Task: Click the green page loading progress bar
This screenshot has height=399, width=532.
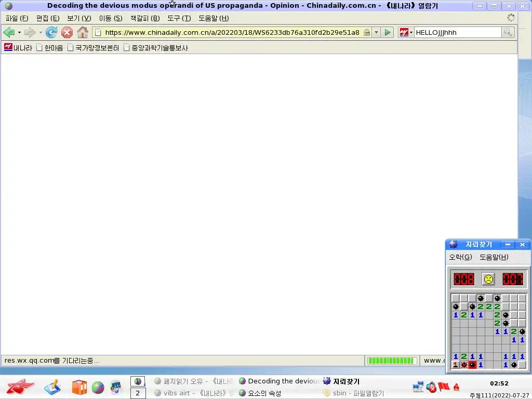Action: 391,361
